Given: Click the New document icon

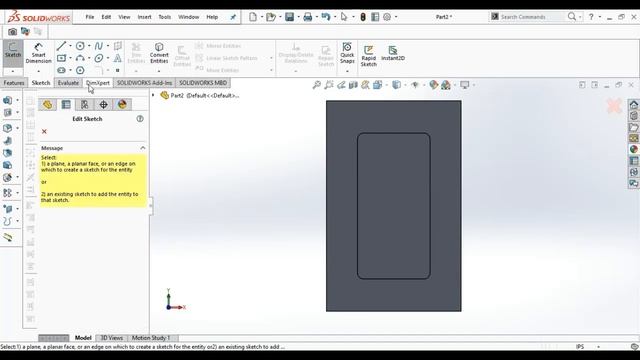Looking at the screenshot, I should pyautogui.click(x=253, y=17).
